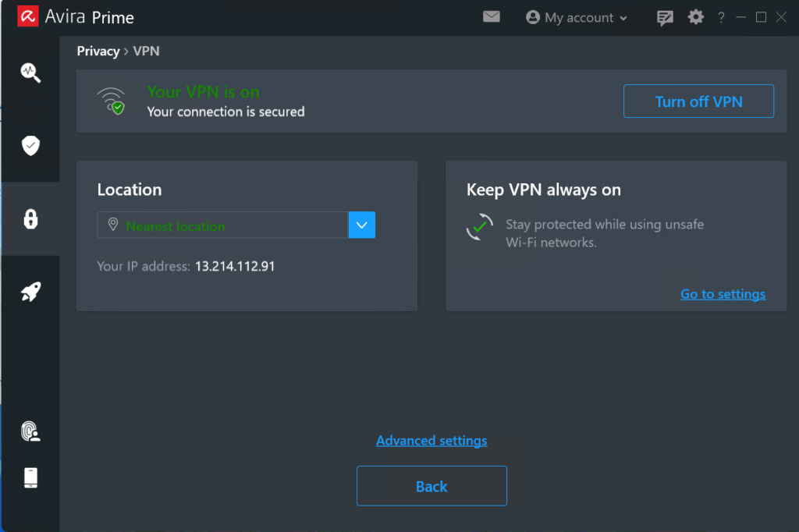Open the Go to settings link
The width and height of the screenshot is (799, 532).
pyautogui.click(x=723, y=294)
